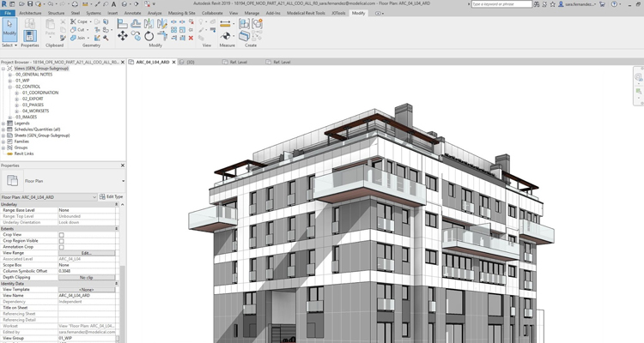Open the Manage ribbon tab
The height and width of the screenshot is (343, 644).
252,13
